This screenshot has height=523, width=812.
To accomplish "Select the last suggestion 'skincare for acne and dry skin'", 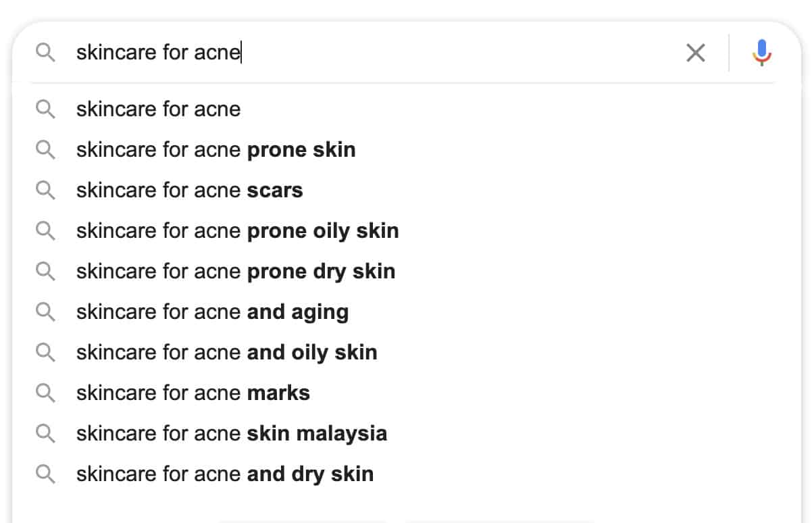I will pos(225,474).
